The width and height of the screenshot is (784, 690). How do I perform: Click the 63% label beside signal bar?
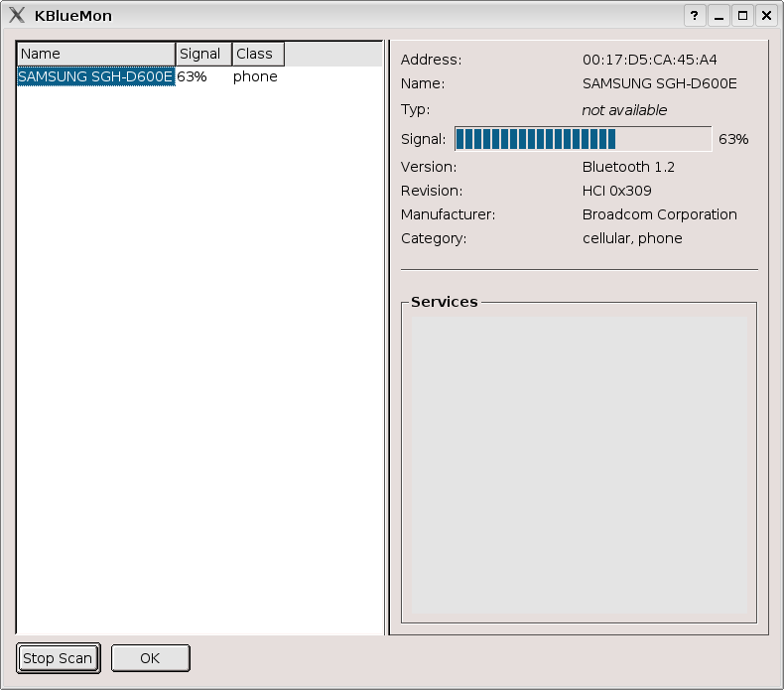click(733, 139)
